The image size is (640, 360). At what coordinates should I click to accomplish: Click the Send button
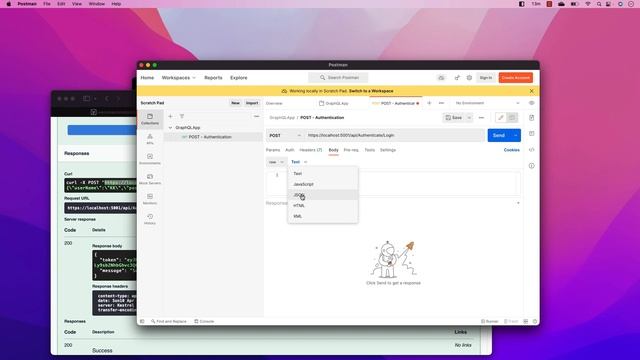[x=499, y=135]
